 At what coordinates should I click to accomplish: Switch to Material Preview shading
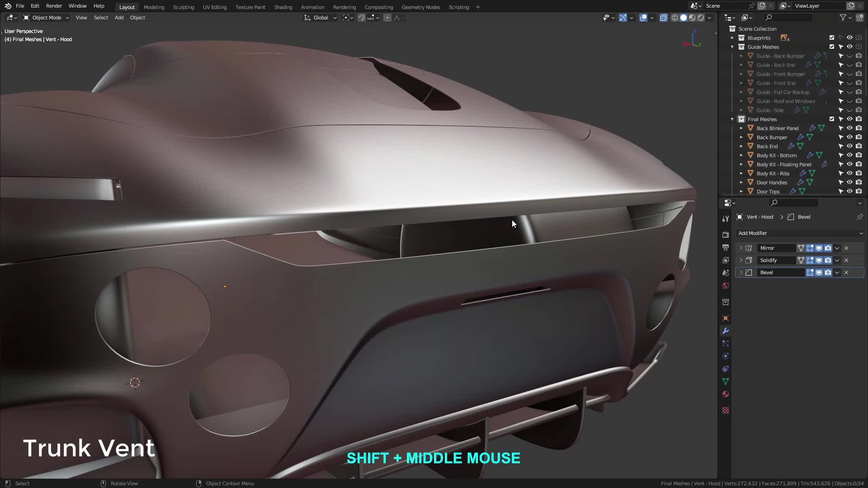692,18
